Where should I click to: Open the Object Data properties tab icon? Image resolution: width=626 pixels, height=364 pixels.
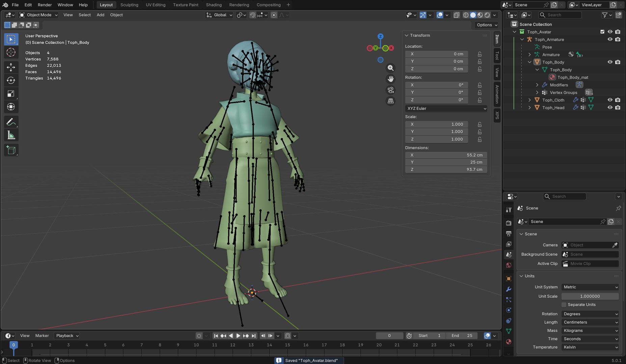click(509, 331)
